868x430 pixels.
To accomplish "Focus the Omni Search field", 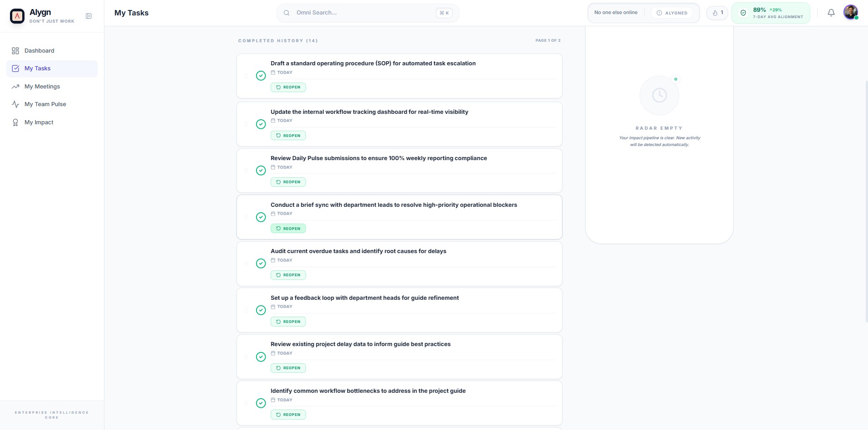I will click(368, 13).
